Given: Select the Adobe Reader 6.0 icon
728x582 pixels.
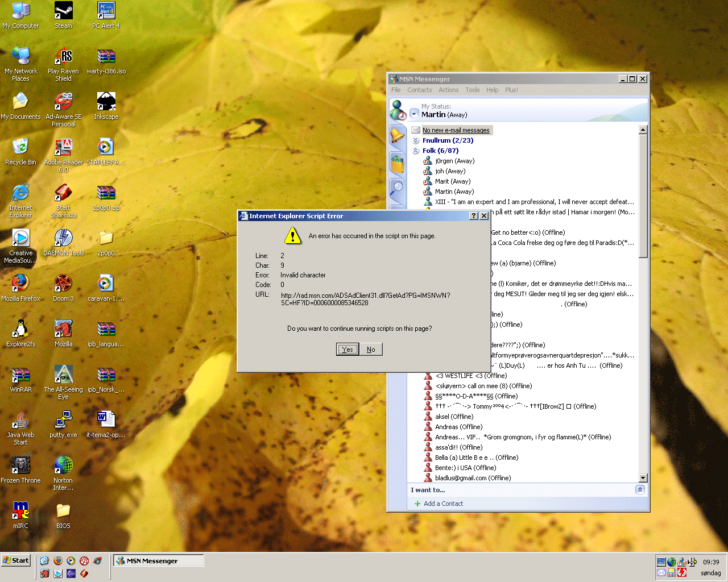Looking at the screenshot, I should coord(63,155).
